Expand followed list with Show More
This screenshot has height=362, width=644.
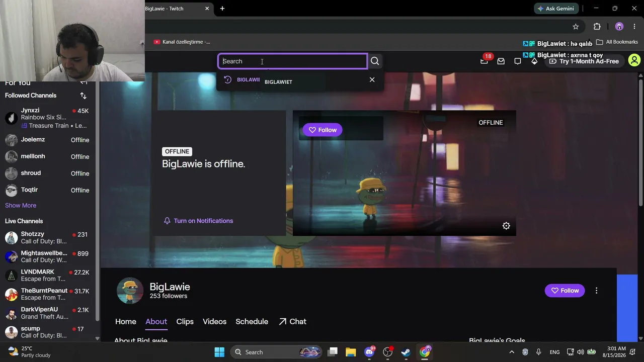[x=21, y=205]
